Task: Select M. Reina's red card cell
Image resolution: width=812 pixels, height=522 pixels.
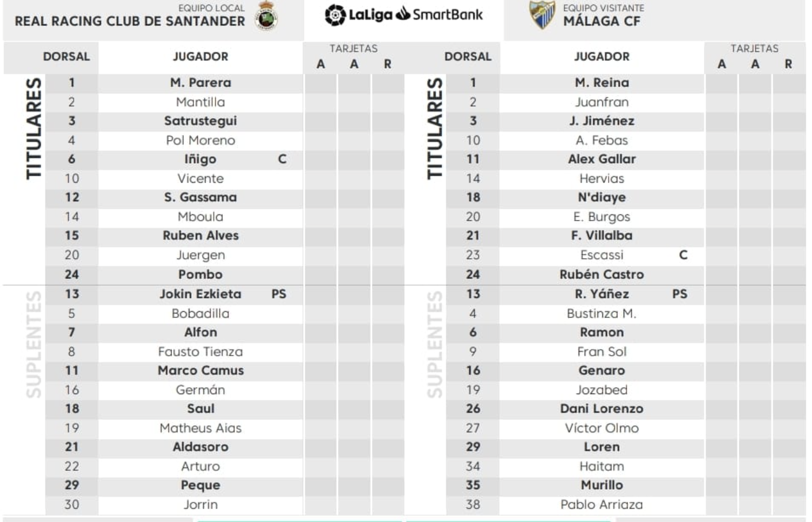Action: (x=789, y=83)
